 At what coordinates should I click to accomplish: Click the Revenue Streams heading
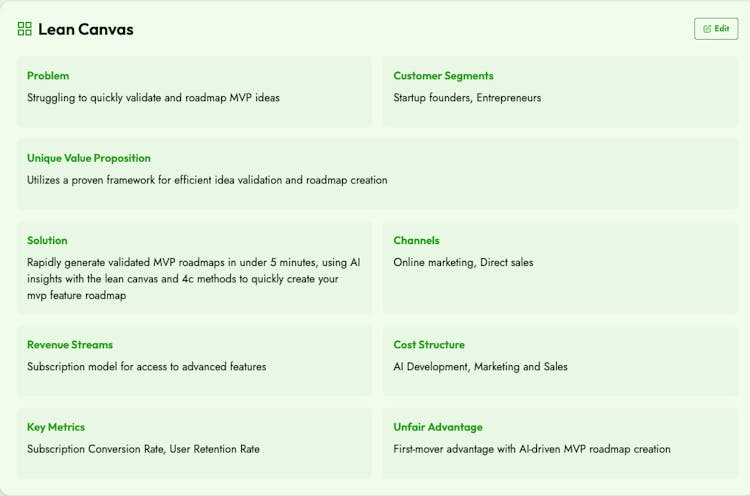point(70,344)
